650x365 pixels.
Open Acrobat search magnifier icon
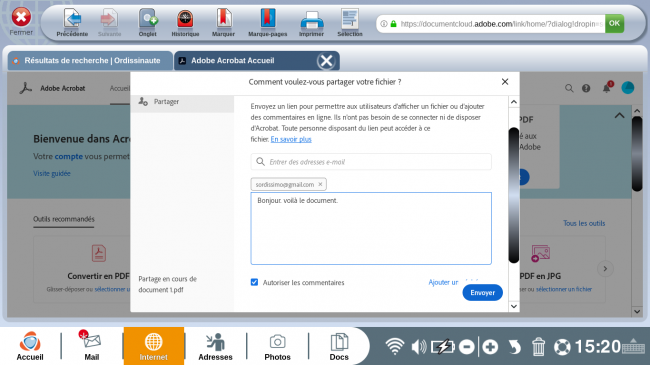coord(569,88)
